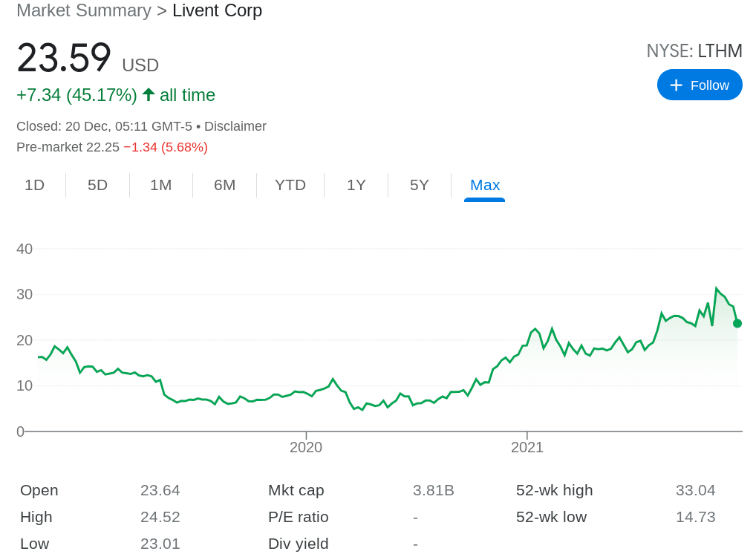The height and width of the screenshot is (557, 756).
Task: Click the green endpoint dot on the chart
Action: tap(737, 323)
